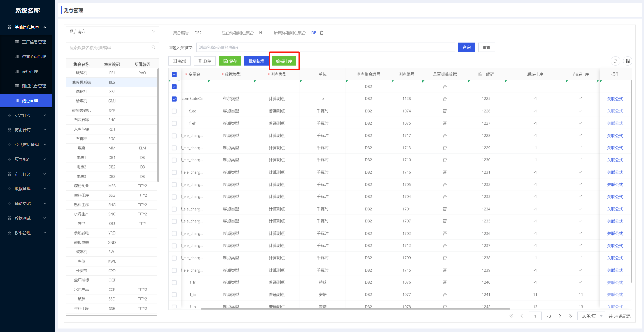The height and width of the screenshot is (332, 644).
Task: Check the f_ed row checkbox
Action: point(174,111)
